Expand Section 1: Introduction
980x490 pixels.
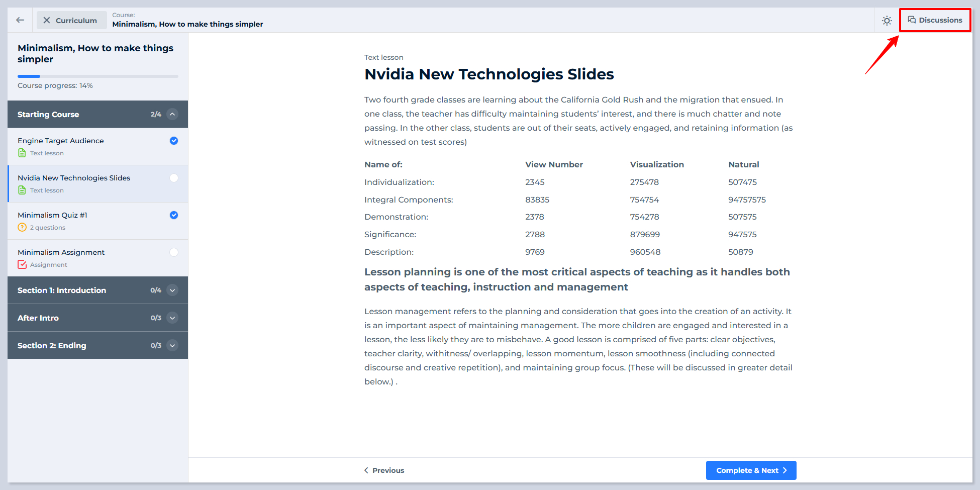(x=172, y=290)
